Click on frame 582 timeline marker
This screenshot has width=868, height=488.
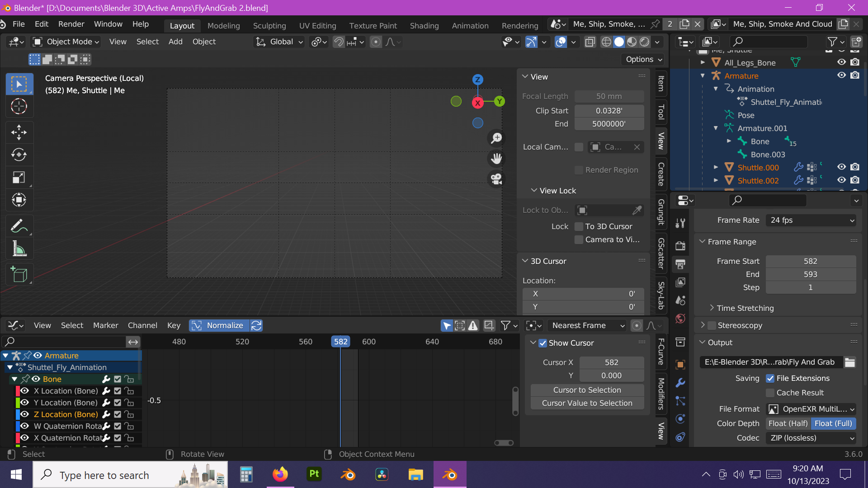click(x=340, y=342)
